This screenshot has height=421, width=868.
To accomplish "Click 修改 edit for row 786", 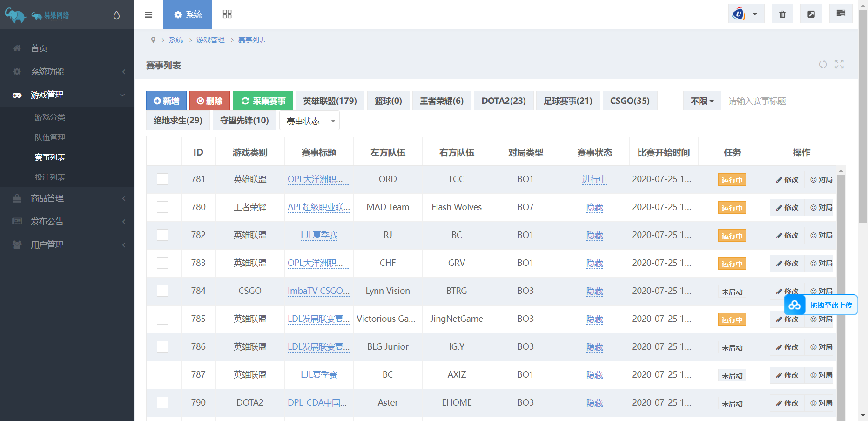I will click(787, 347).
